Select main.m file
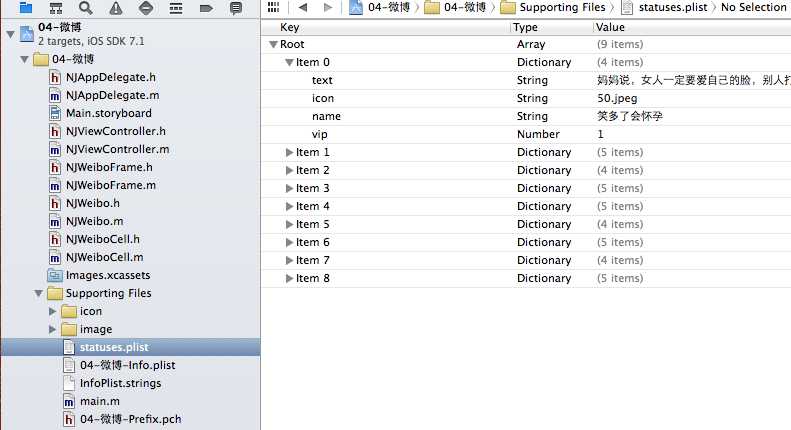 pos(99,401)
